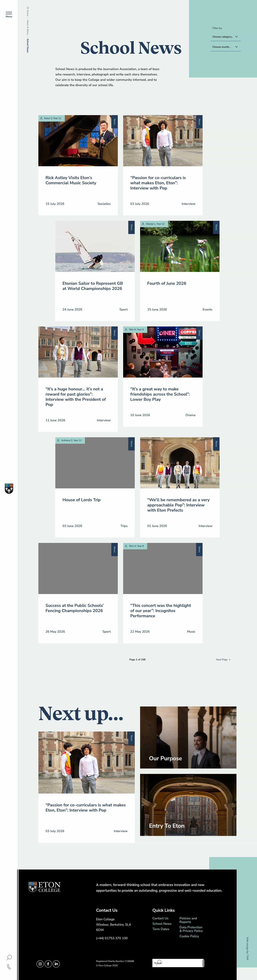Screen dimensions: 257x980
Task: Open Data Protection & Privacy Policy link
Action: [191, 929]
